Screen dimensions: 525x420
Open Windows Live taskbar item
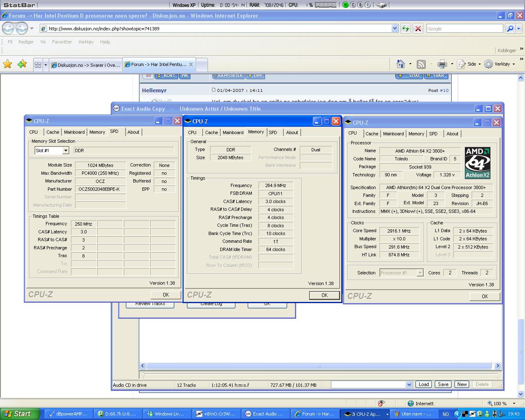click(x=167, y=414)
